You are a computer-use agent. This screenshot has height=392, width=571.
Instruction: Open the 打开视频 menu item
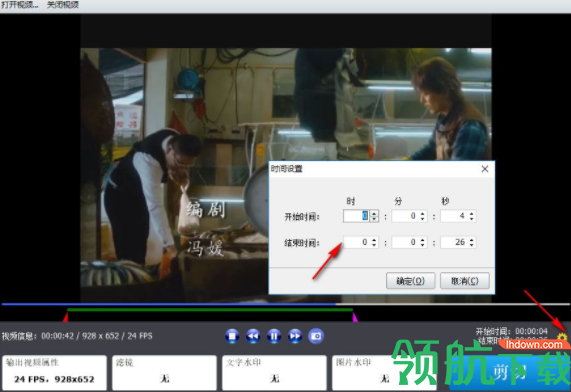(20, 5)
